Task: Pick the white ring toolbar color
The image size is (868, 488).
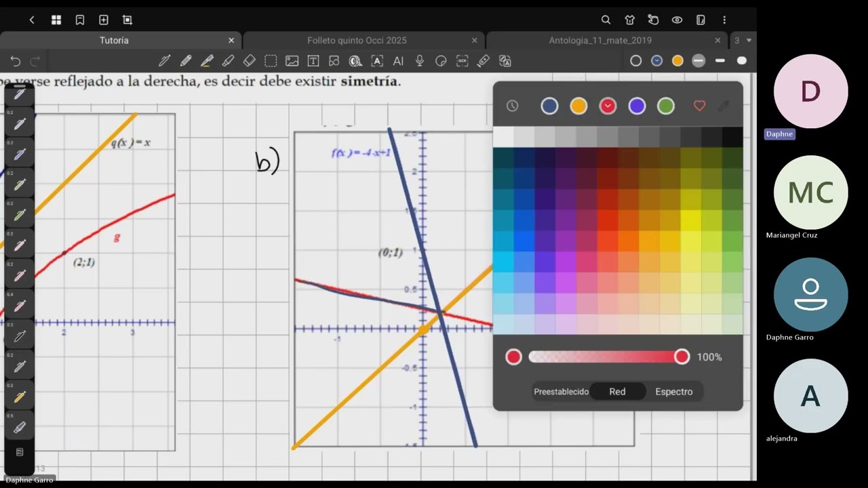Action: pos(635,61)
